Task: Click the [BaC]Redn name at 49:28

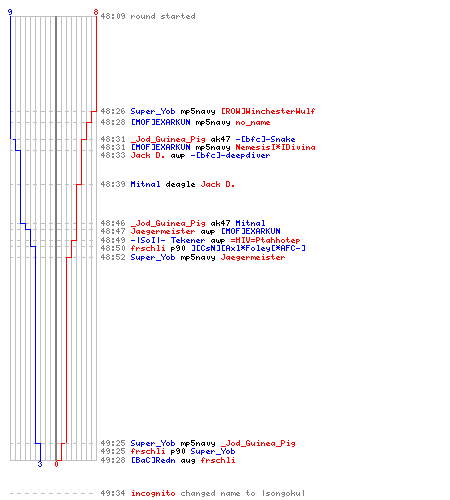Action: tap(153, 460)
